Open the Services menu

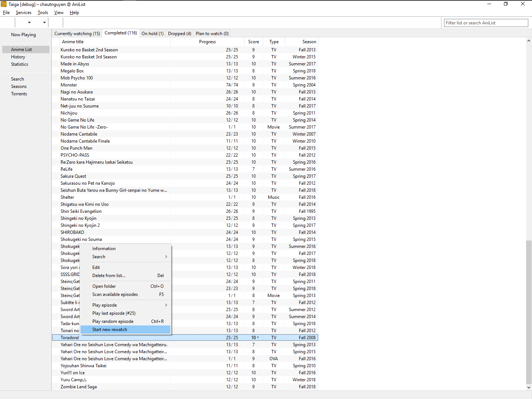(x=24, y=13)
